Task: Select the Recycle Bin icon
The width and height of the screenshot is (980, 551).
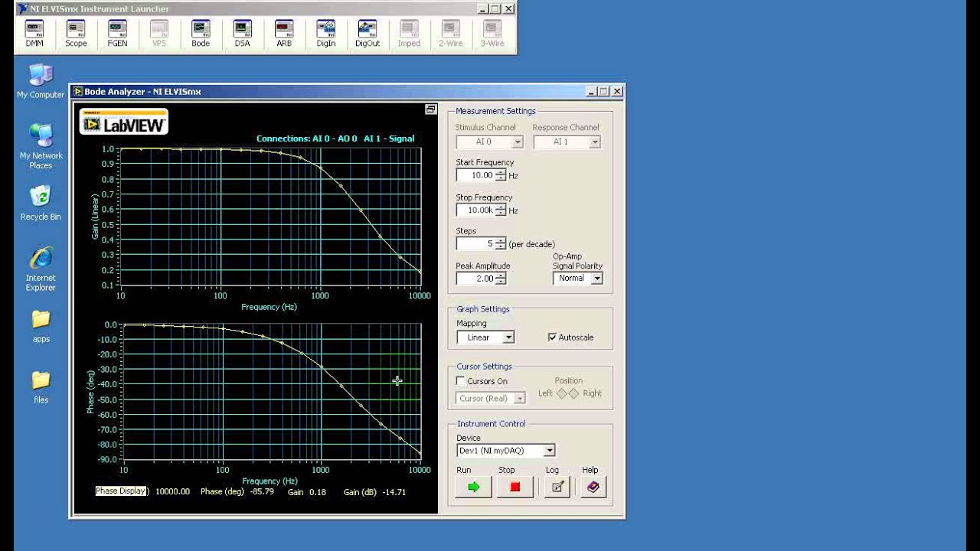Action: coord(41,203)
